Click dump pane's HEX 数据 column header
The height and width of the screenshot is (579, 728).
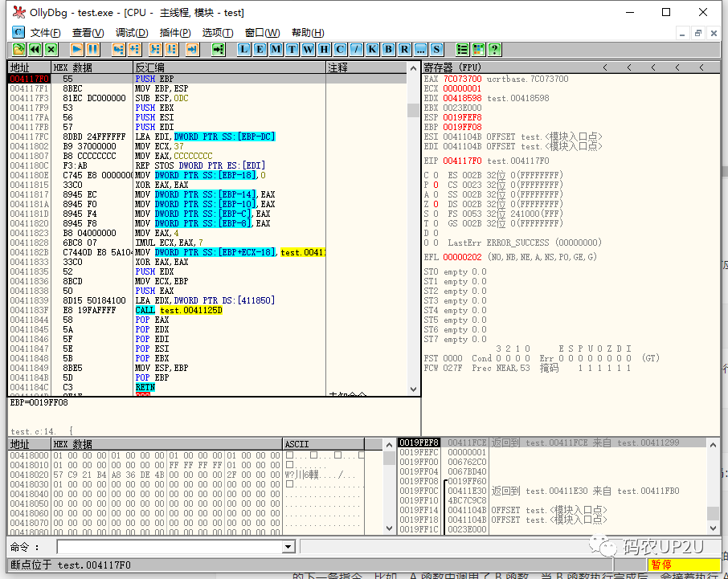[166, 444]
